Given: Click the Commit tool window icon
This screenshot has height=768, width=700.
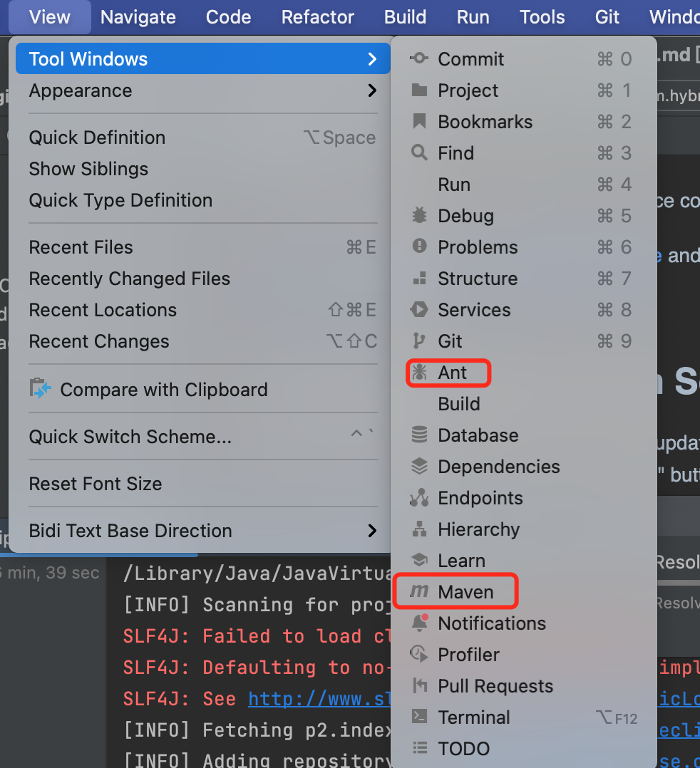Looking at the screenshot, I should pos(419,59).
